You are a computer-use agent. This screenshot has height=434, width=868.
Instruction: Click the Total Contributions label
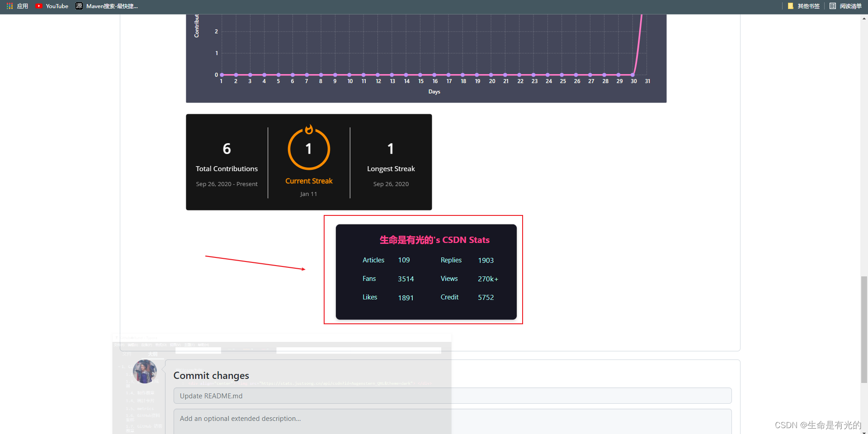click(227, 168)
